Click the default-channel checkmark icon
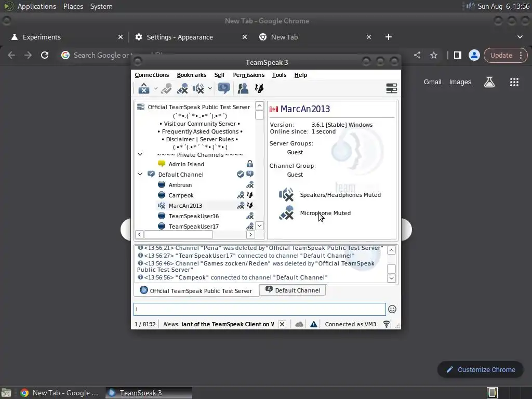532x399 pixels. point(240,174)
